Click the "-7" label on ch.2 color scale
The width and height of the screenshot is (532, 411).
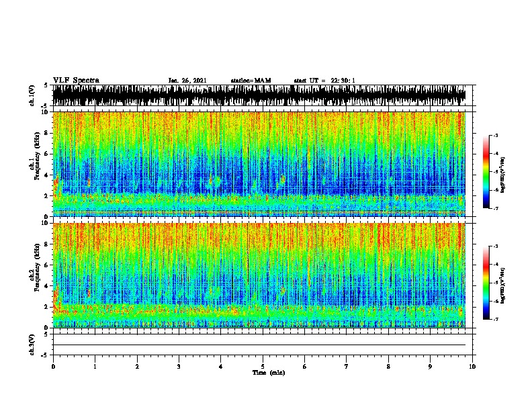tap(496, 319)
